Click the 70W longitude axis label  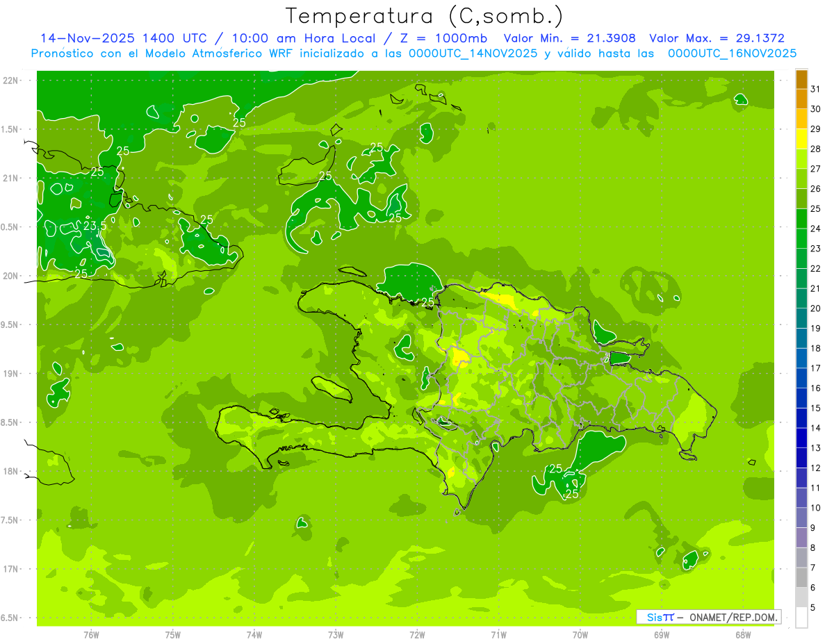[x=580, y=634]
